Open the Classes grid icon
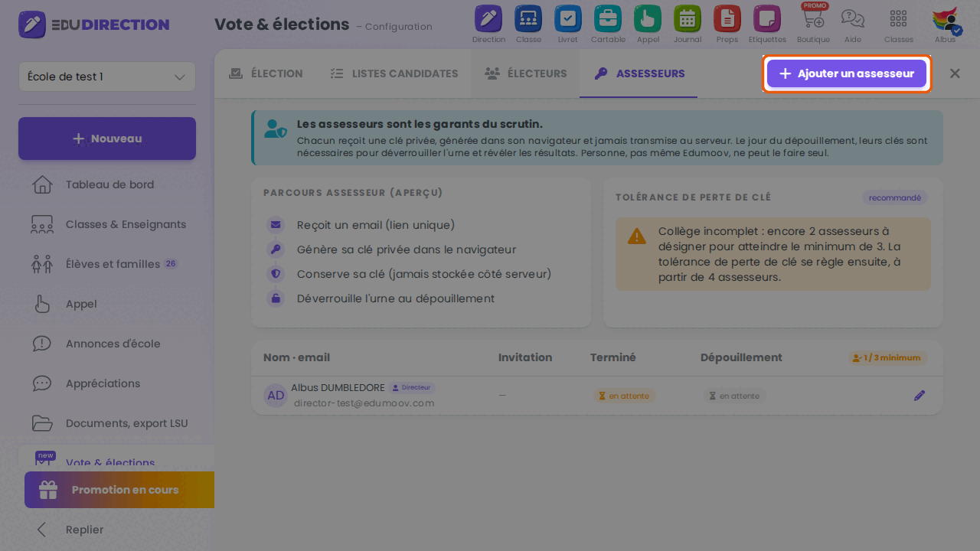 [x=899, y=18]
